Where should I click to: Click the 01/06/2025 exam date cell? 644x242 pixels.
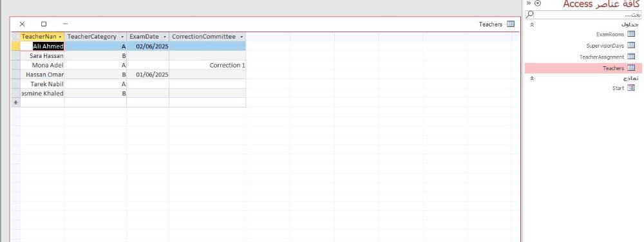pos(148,74)
